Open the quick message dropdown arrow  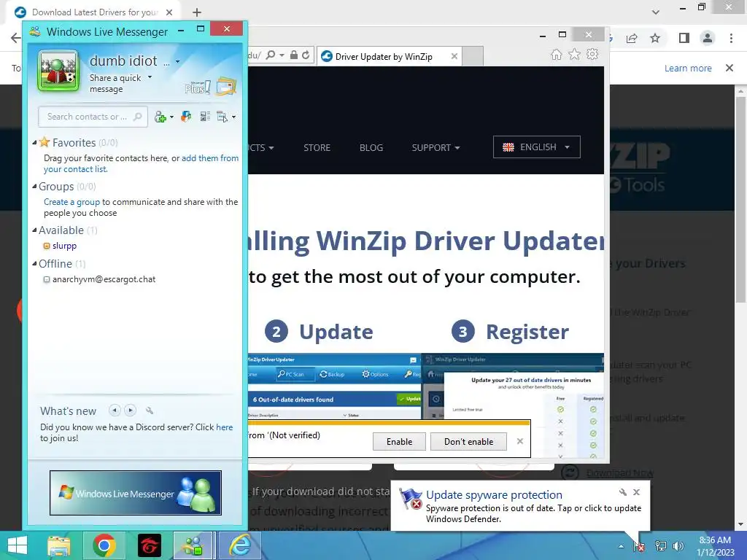click(150, 77)
